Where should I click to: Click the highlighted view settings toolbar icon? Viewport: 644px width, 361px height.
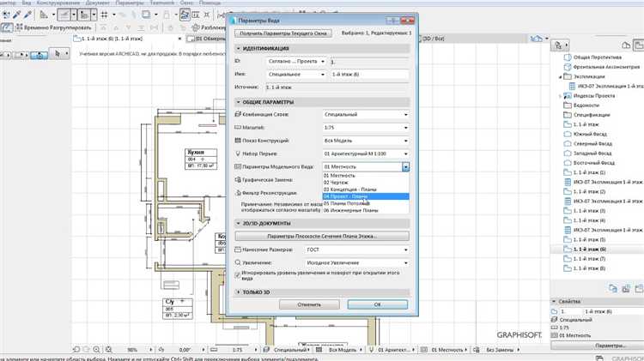pyautogui.click(x=185, y=15)
